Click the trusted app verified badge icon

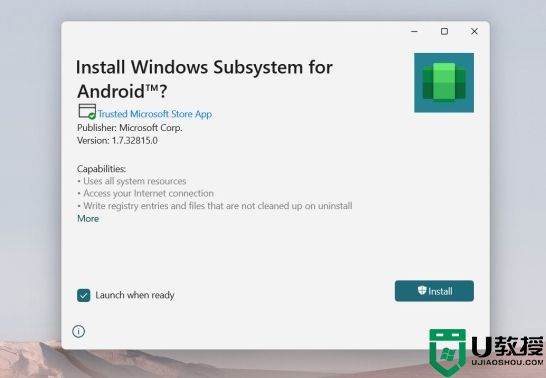(x=87, y=112)
